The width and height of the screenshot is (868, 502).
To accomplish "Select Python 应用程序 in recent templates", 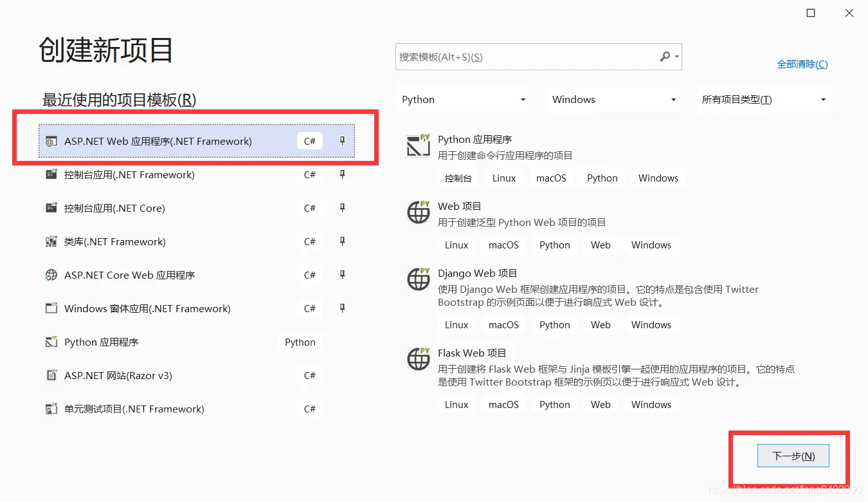I will click(x=196, y=342).
